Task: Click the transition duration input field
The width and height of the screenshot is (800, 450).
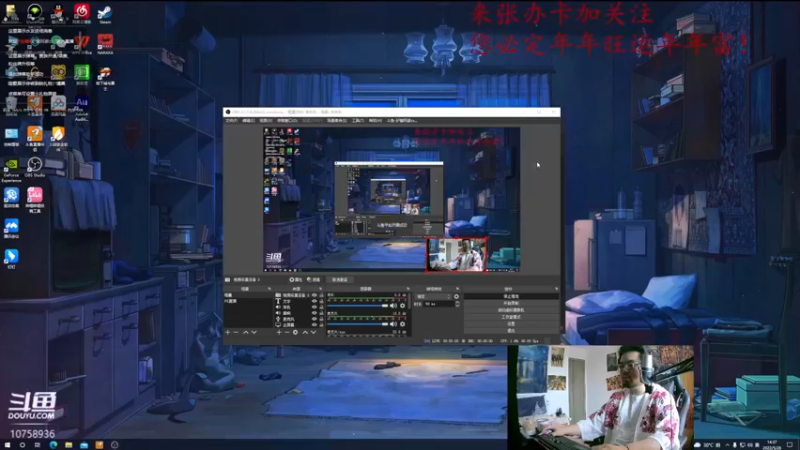Action: point(439,304)
